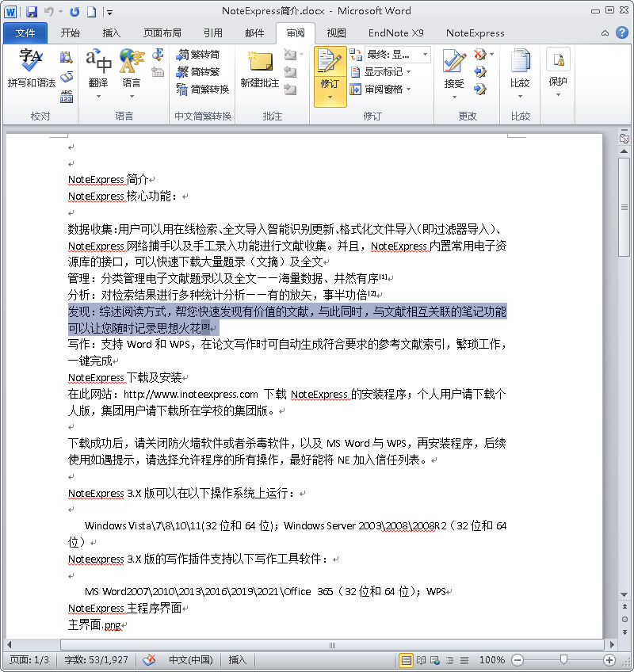
Task: Expand the reject change dropdown arrow
Action: coord(491,55)
